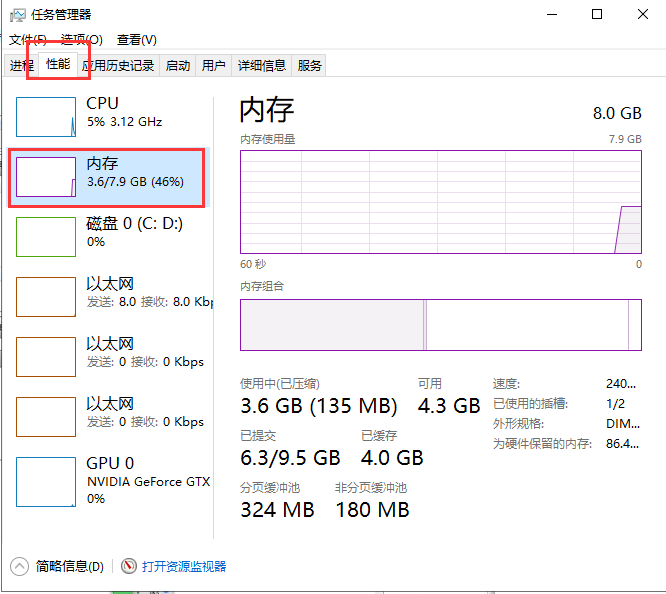Screen dimensions: 666x594
Task: Switch to the 服务 tab
Action: (310, 66)
